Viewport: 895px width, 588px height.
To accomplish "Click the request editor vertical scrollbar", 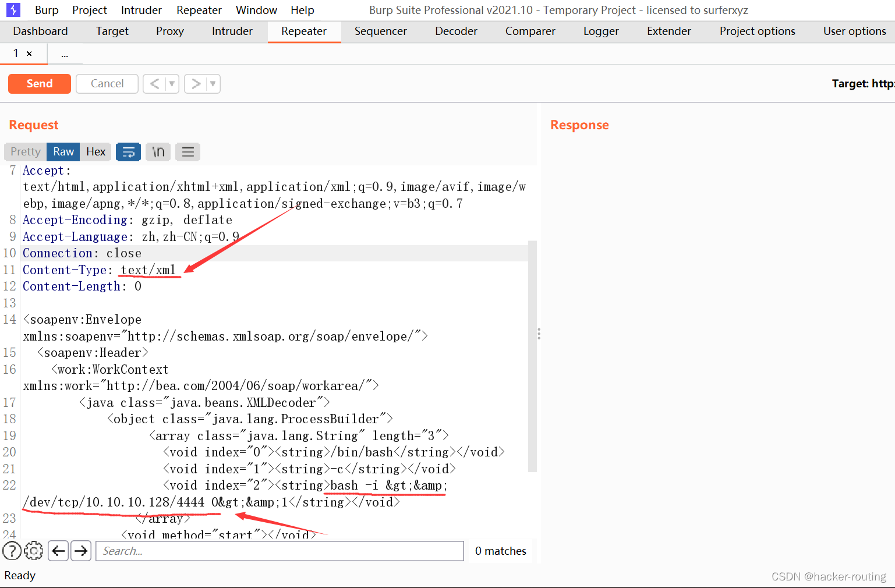I will (x=532, y=355).
